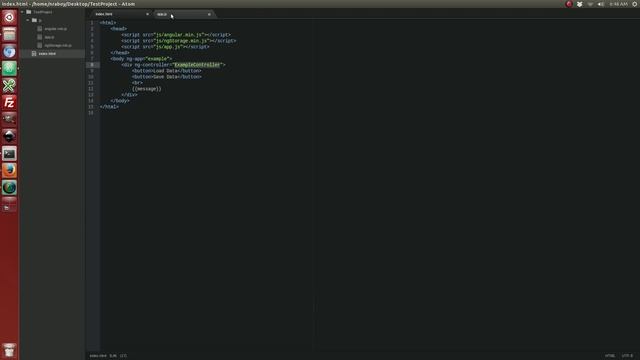Launch FileZilla from the dock
The image size is (640, 360).
pos(9,102)
